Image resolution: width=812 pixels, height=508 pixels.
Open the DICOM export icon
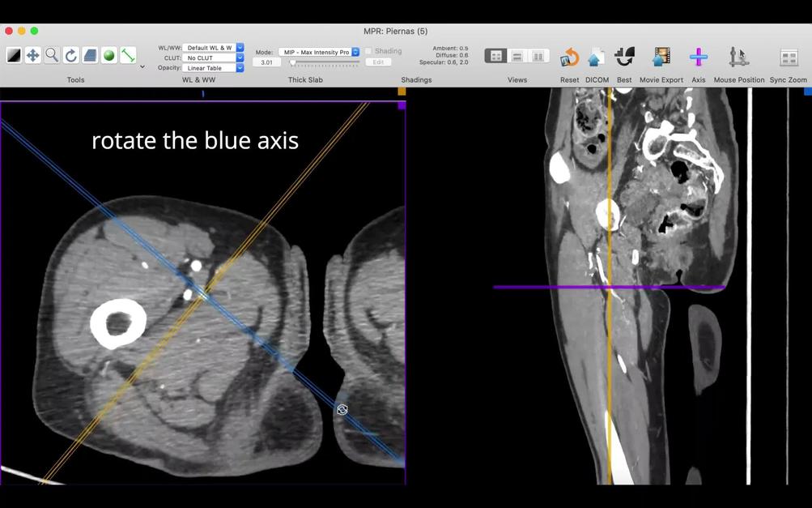click(597, 57)
